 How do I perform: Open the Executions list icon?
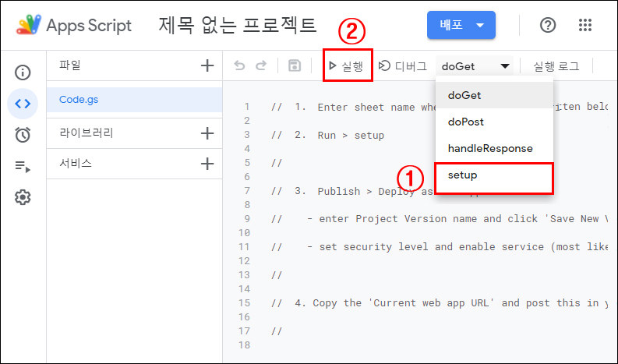coord(23,166)
